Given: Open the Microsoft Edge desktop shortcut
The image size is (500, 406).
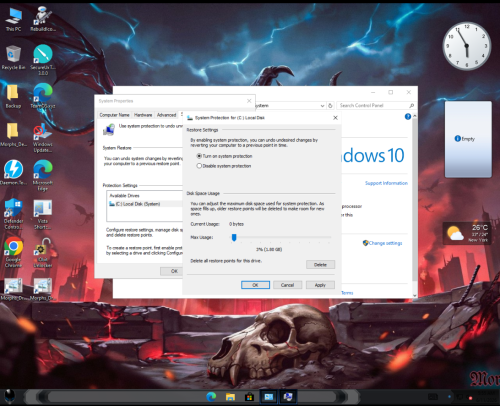Looking at the screenshot, I should click(x=43, y=175).
